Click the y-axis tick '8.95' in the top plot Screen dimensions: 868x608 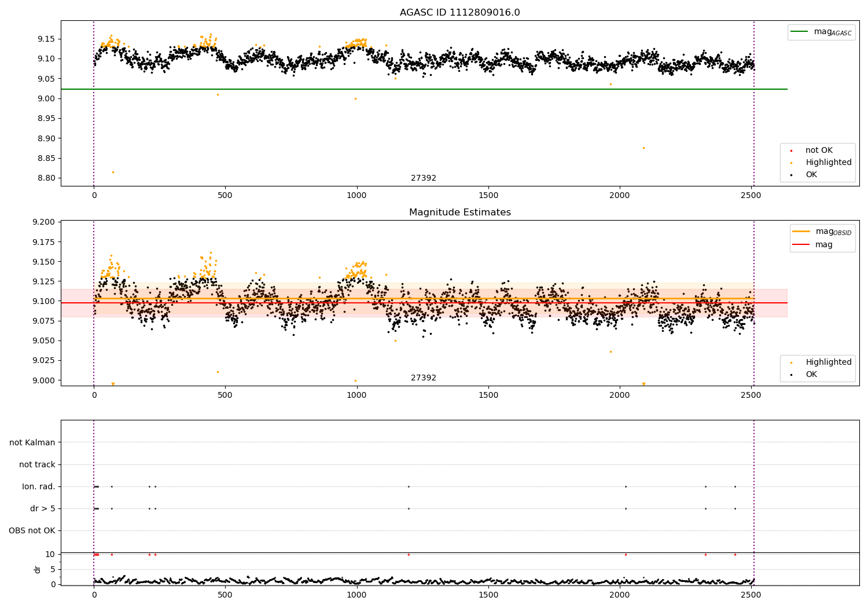pos(46,119)
